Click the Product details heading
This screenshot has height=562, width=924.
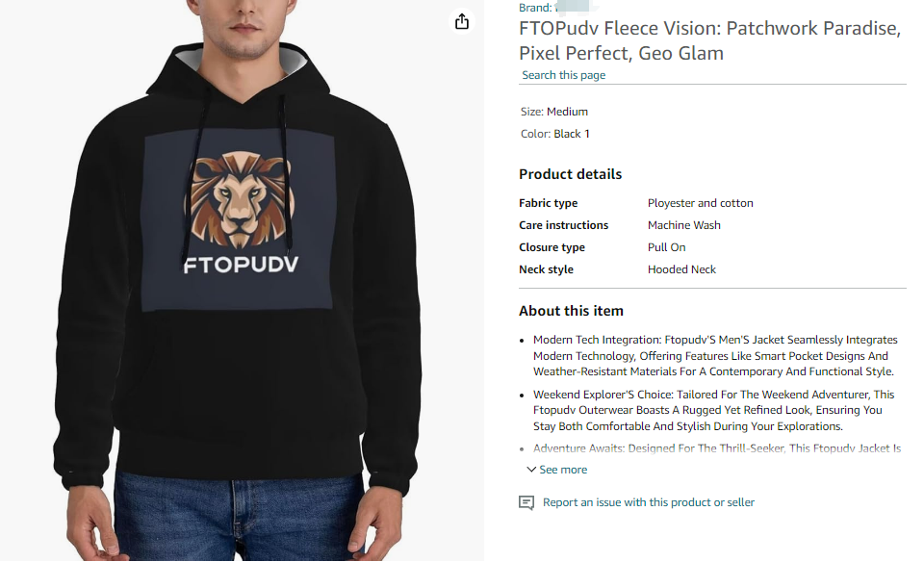pos(570,174)
